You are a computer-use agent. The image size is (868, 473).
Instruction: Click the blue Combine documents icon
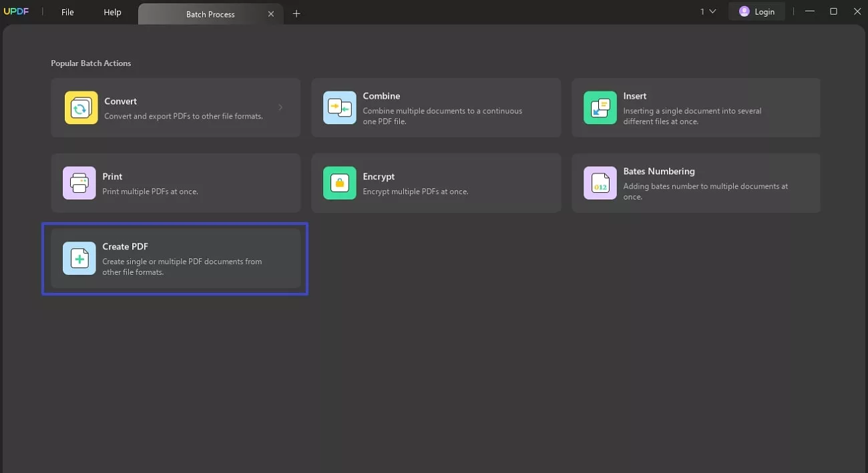click(x=340, y=108)
